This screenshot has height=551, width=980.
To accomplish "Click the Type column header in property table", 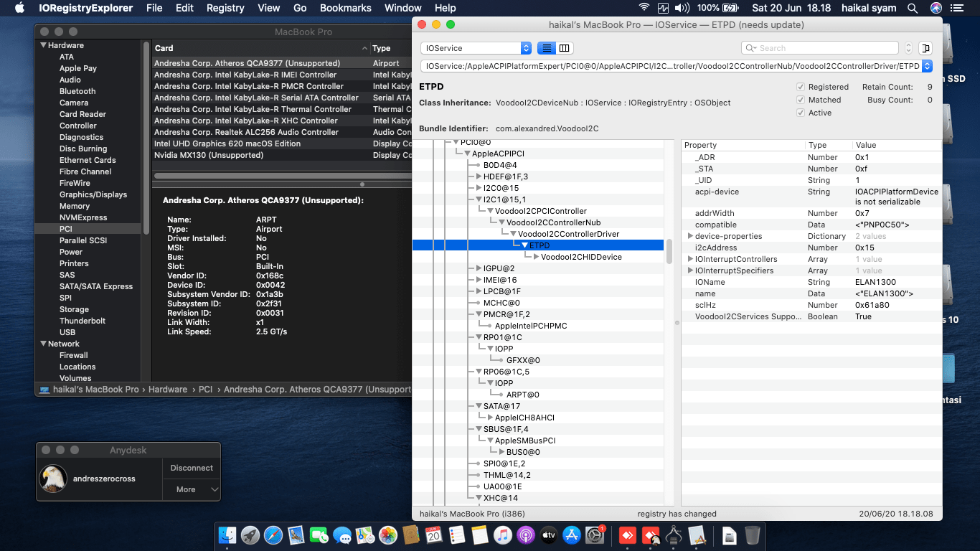I will coord(829,145).
